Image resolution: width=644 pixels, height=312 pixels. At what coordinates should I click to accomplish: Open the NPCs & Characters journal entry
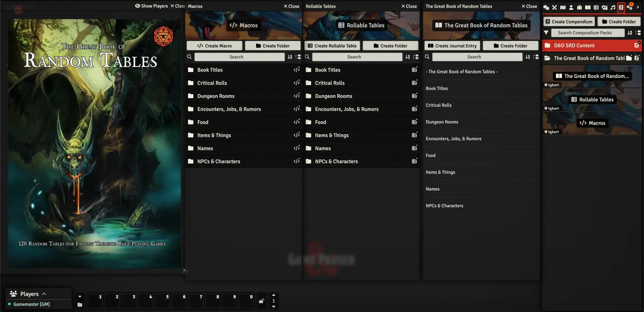pyautogui.click(x=481, y=206)
